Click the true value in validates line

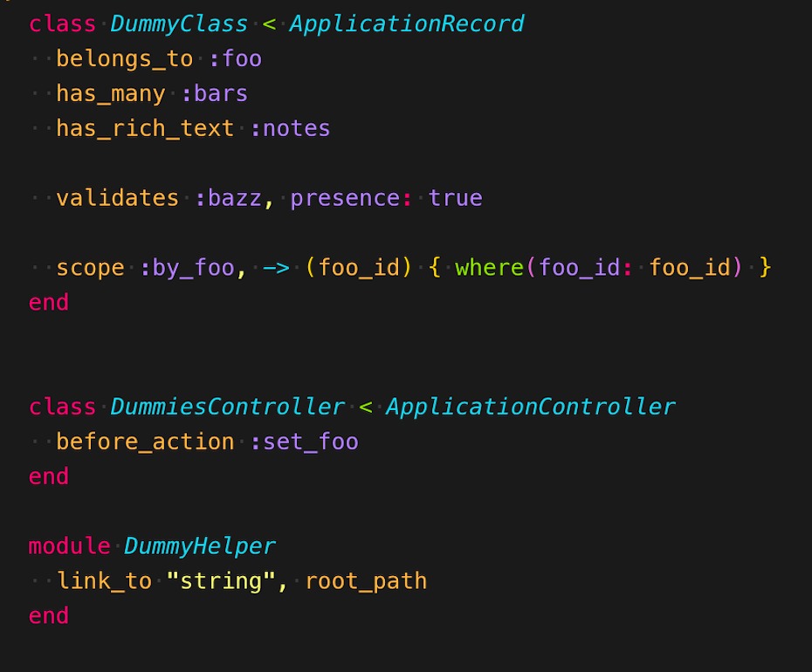(455, 198)
